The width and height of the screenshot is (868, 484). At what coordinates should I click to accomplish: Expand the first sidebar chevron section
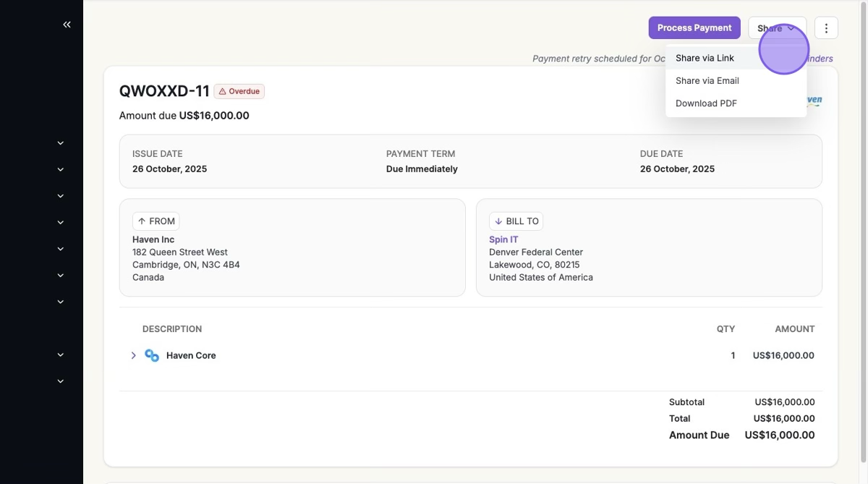click(61, 143)
